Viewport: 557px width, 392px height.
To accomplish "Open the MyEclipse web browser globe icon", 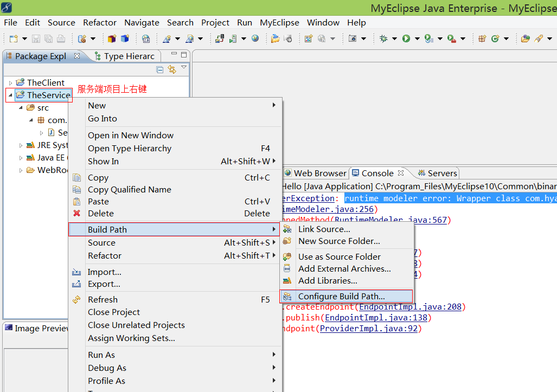I will pyautogui.click(x=255, y=38).
